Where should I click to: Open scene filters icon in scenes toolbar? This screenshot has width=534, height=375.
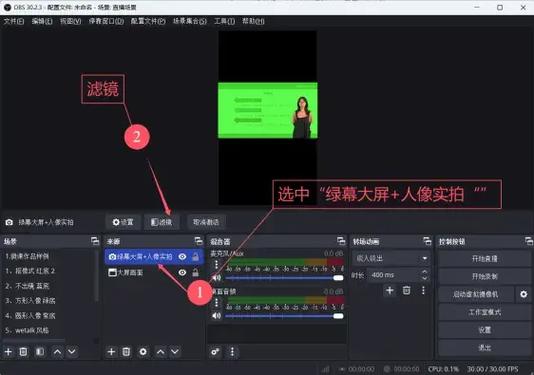pos(40,351)
